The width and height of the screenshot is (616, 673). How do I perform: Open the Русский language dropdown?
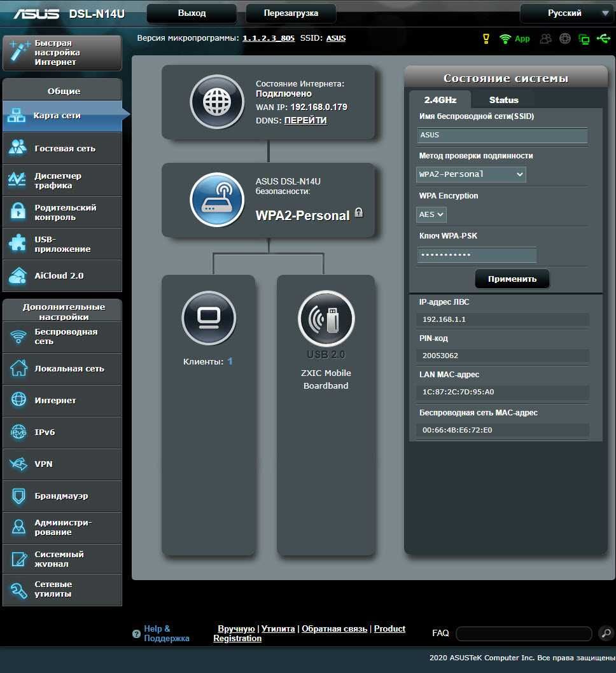click(567, 13)
